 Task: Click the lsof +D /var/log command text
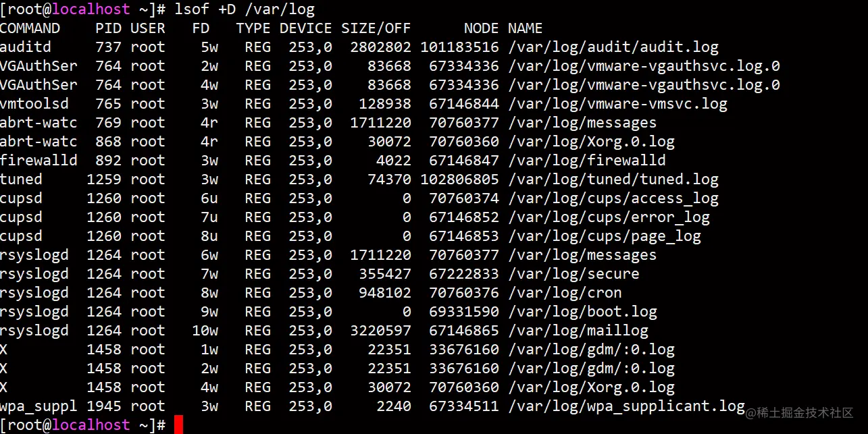pyautogui.click(x=245, y=9)
